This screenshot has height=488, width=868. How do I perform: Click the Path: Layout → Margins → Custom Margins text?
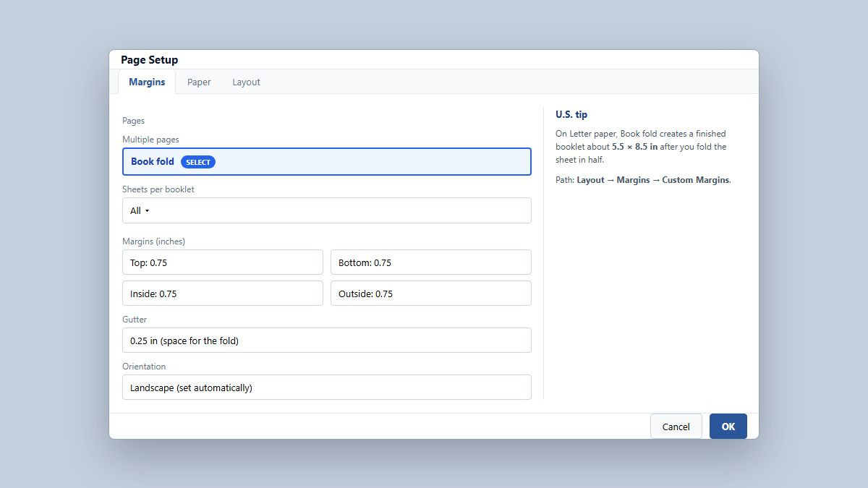643,180
